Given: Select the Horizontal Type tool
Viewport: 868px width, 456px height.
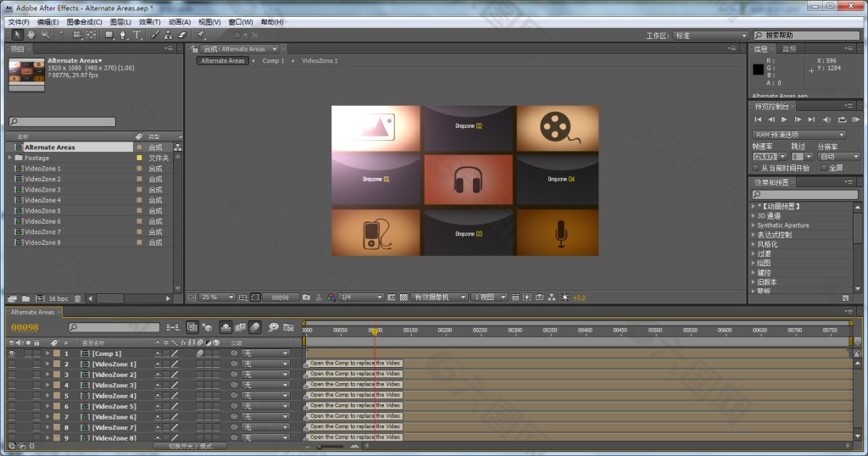Looking at the screenshot, I should click(x=136, y=35).
